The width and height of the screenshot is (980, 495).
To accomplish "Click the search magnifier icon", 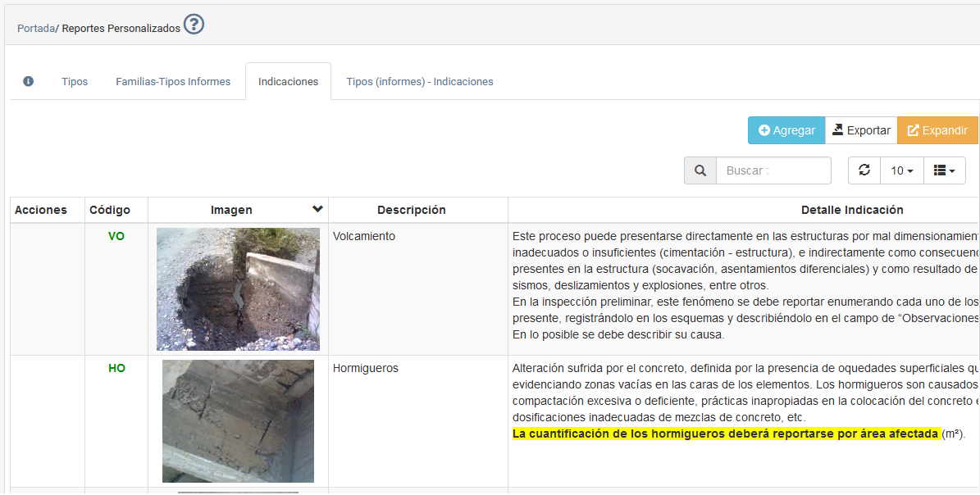I will point(700,170).
